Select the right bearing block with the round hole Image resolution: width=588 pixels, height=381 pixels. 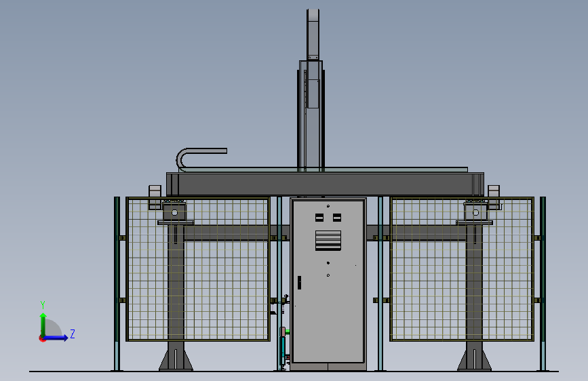tap(475, 212)
